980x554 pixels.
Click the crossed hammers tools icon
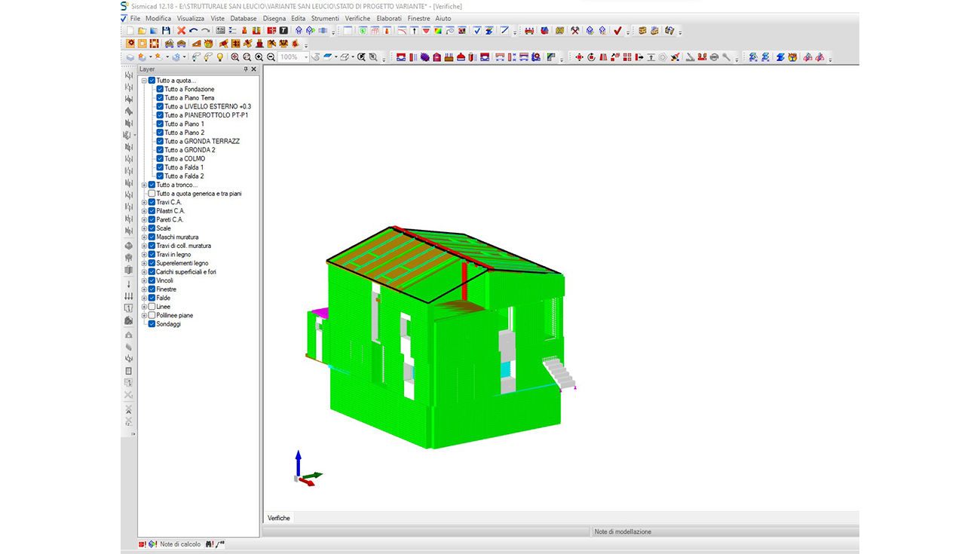pyautogui.click(x=575, y=31)
